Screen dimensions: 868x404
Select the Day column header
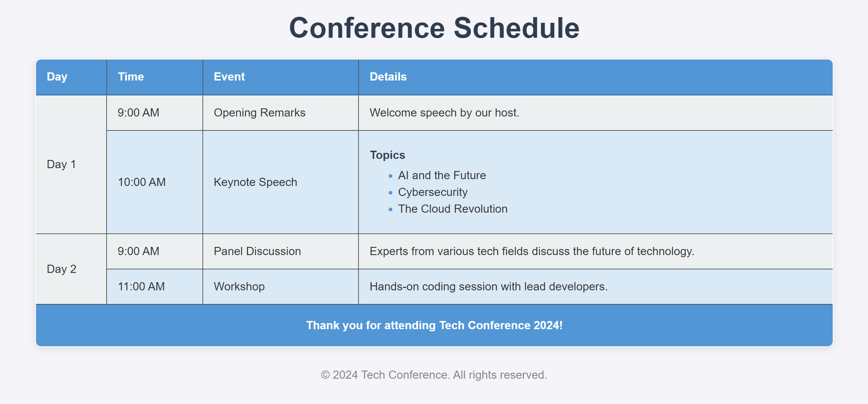click(x=71, y=77)
